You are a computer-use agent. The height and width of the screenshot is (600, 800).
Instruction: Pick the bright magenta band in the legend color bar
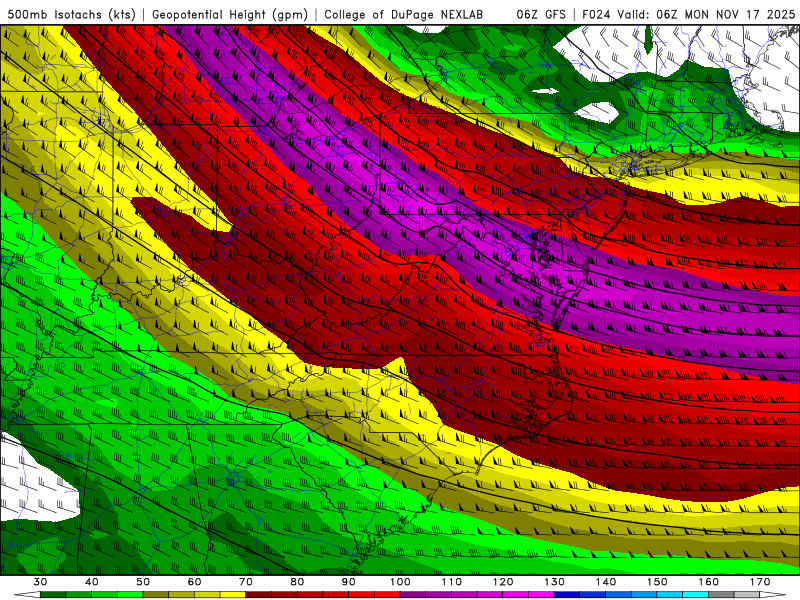pos(541,594)
